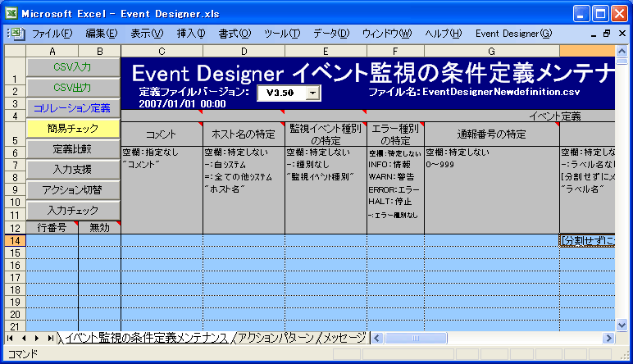Screen dimensions: 633x364
Task: Click the 0～999 description text
Action: [439, 165]
